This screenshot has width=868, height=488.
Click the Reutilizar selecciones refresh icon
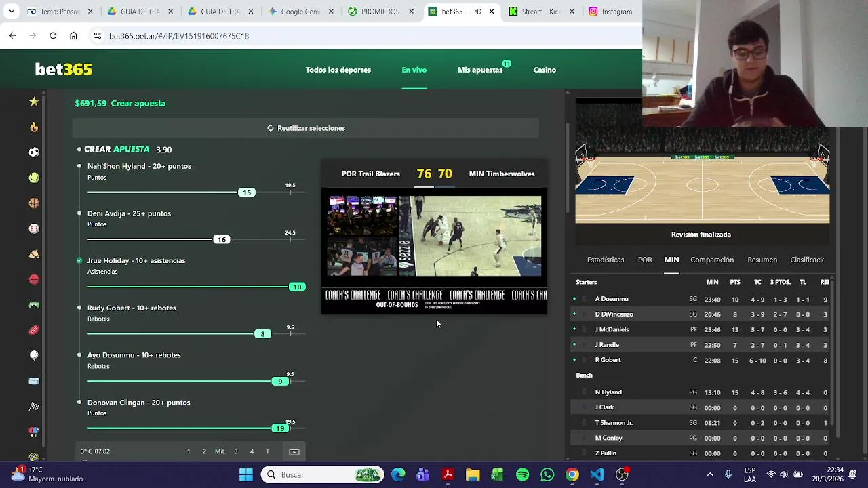pyautogui.click(x=270, y=128)
